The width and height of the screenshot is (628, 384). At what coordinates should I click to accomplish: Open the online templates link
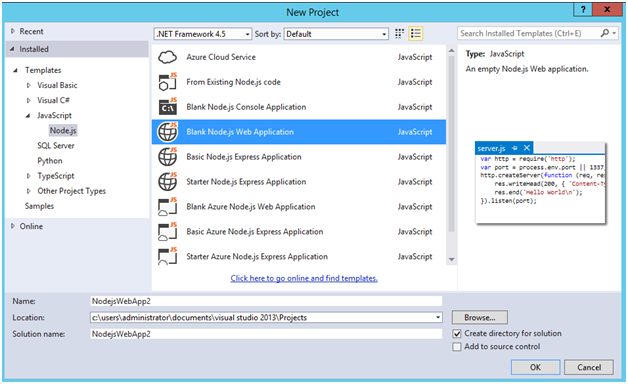(x=304, y=278)
